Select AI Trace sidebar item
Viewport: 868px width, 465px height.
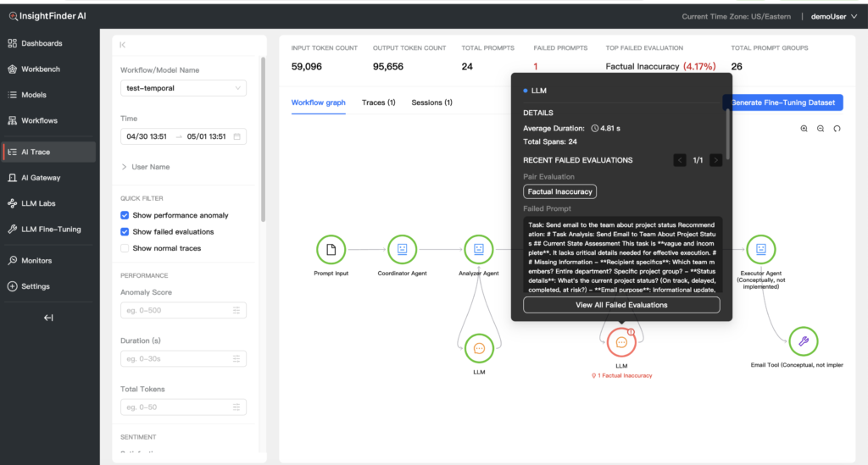pyautogui.click(x=48, y=152)
